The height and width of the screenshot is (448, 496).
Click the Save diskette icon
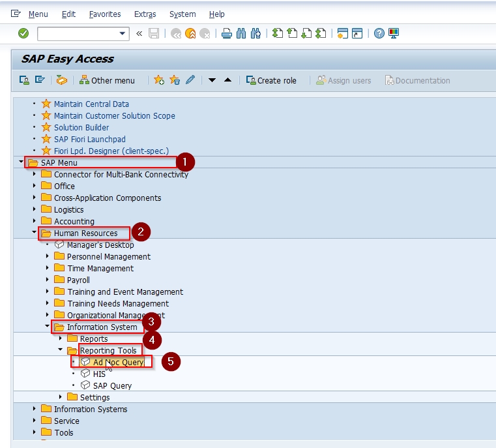pyautogui.click(x=154, y=33)
